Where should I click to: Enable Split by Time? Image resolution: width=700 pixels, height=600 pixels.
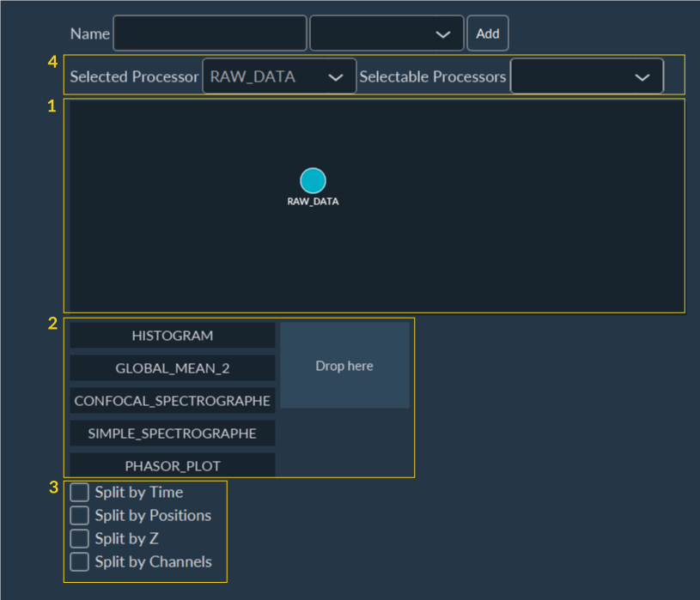click(x=79, y=492)
